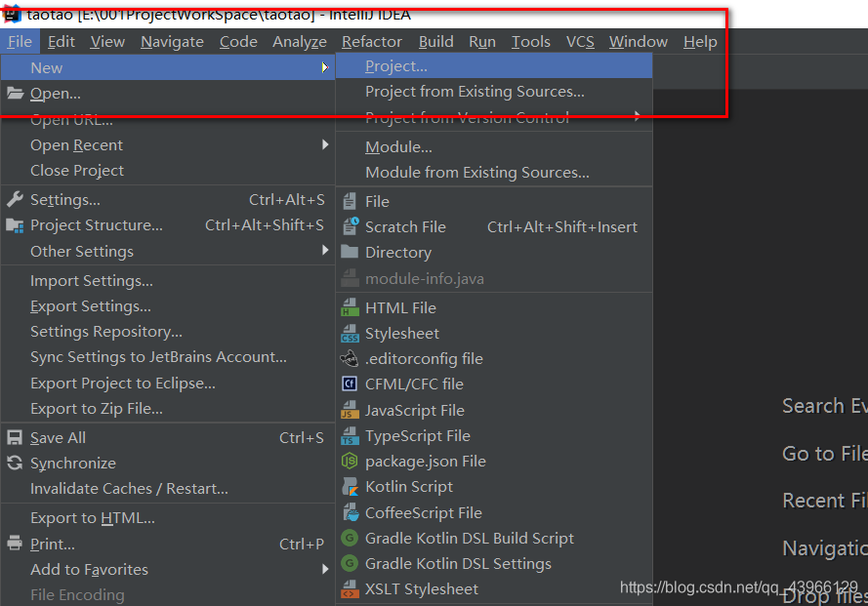Open the Window menu
The width and height of the screenshot is (868, 606).
pos(639,42)
